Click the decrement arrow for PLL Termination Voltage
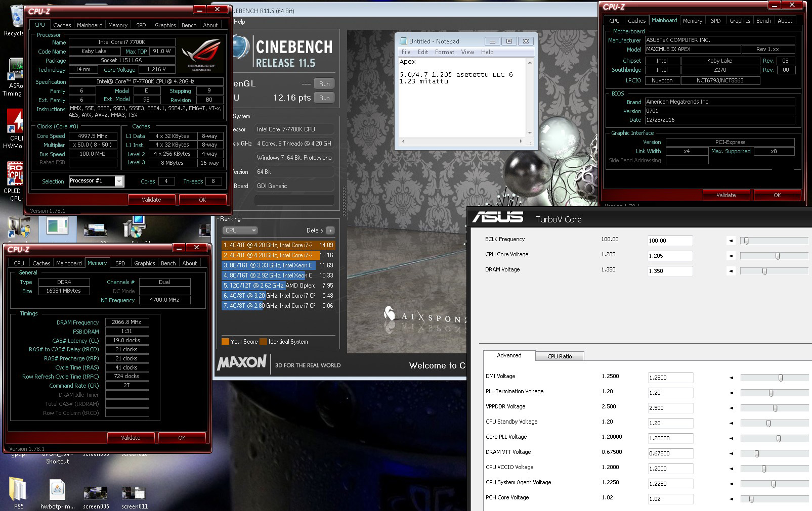Viewport: 812px width, 511px height. pyautogui.click(x=731, y=393)
